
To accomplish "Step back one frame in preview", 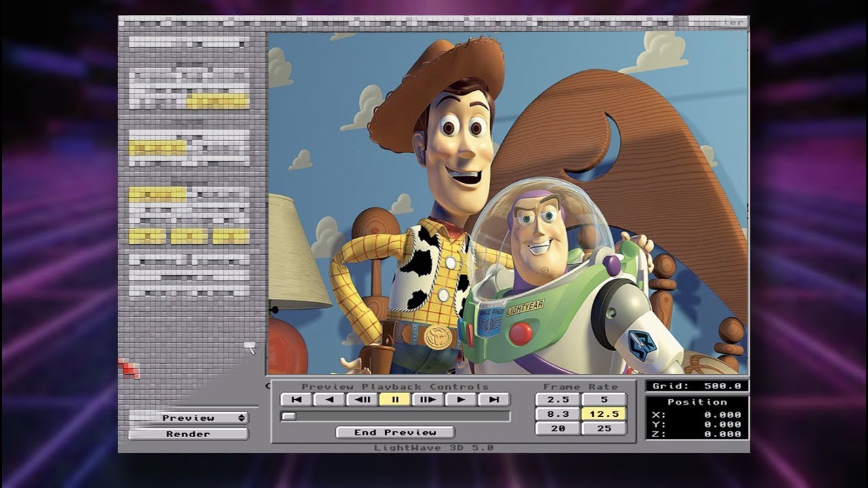I will pos(362,400).
